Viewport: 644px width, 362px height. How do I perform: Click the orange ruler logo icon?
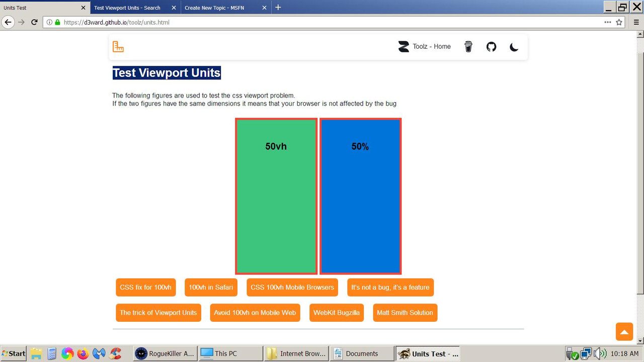click(x=118, y=47)
